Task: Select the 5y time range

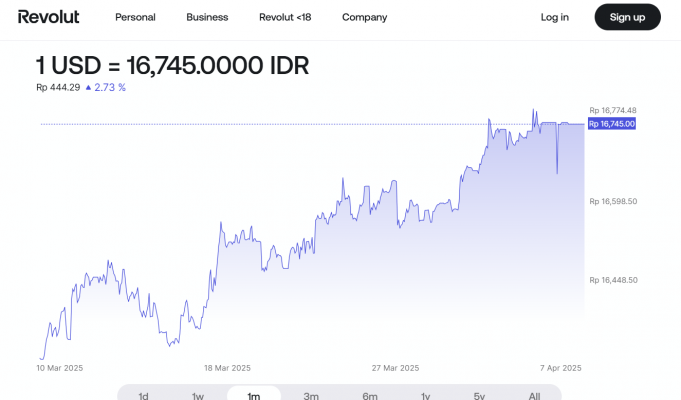Action: (x=481, y=396)
